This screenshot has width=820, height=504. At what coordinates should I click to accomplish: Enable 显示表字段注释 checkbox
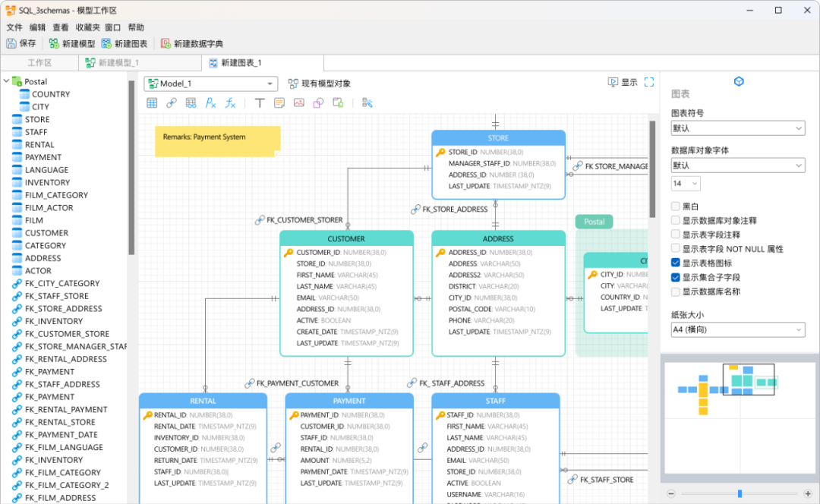coord(675,235)
